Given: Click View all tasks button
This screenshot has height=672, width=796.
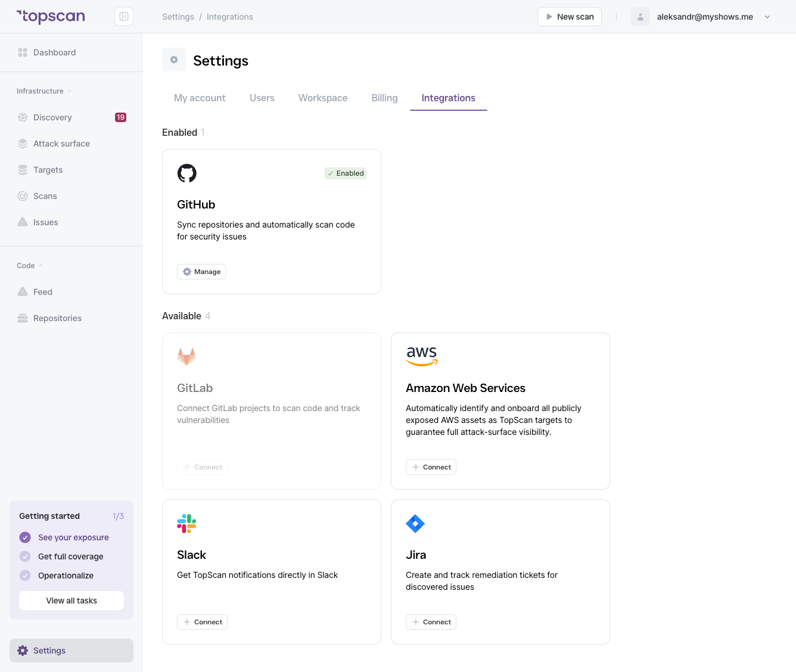Looking at the screenshot, I should [x=71, y=601].
